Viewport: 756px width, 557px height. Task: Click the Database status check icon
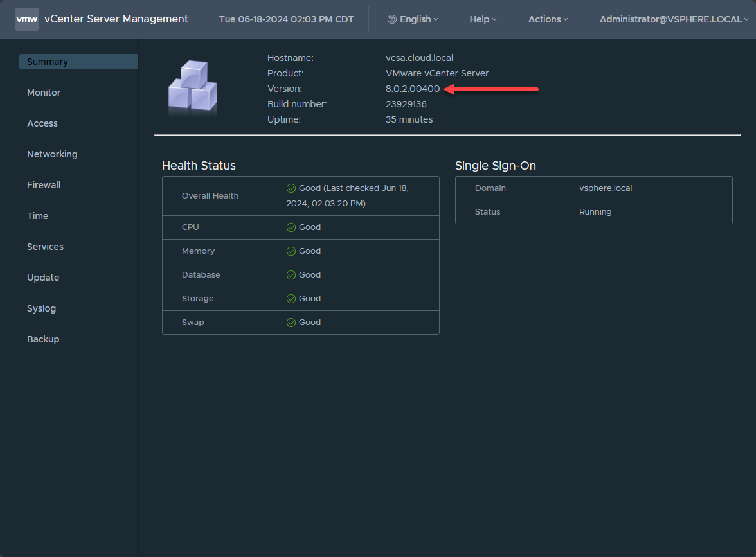click(x=291, y=275)
